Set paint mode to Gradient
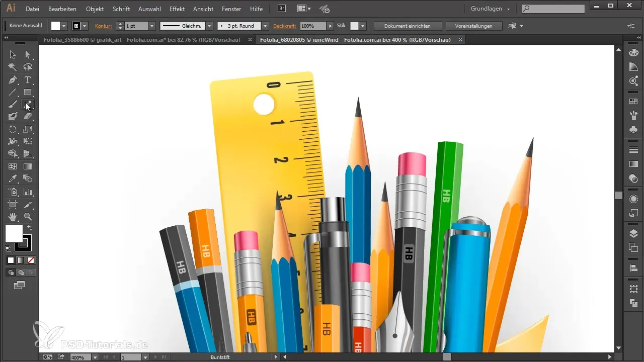644x362 pixels. click(21, 260)
